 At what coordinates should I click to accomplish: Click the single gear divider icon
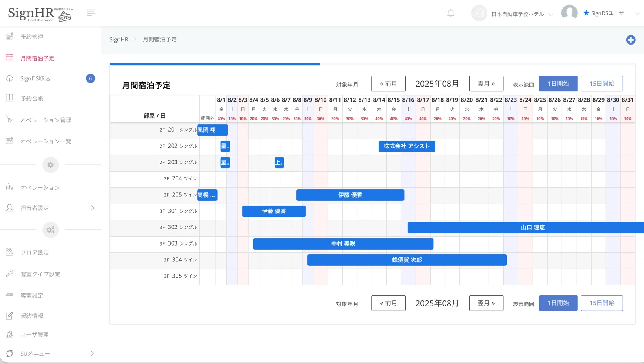click(x=50, y=165)
